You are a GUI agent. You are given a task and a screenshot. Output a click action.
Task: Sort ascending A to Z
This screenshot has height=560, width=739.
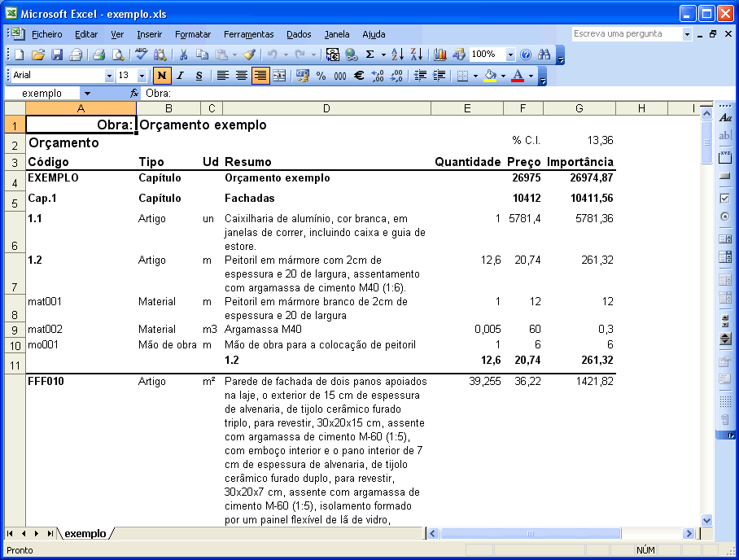tap(397, 55)
